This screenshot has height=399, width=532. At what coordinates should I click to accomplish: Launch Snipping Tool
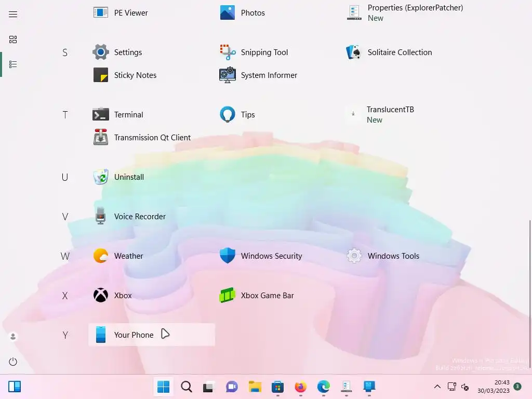[x=278, y=52]
